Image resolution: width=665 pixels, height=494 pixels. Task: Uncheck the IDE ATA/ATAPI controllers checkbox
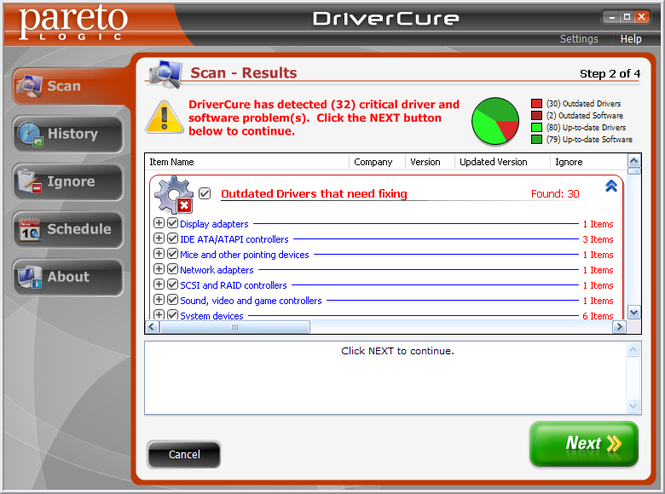(x=172, y=238)
